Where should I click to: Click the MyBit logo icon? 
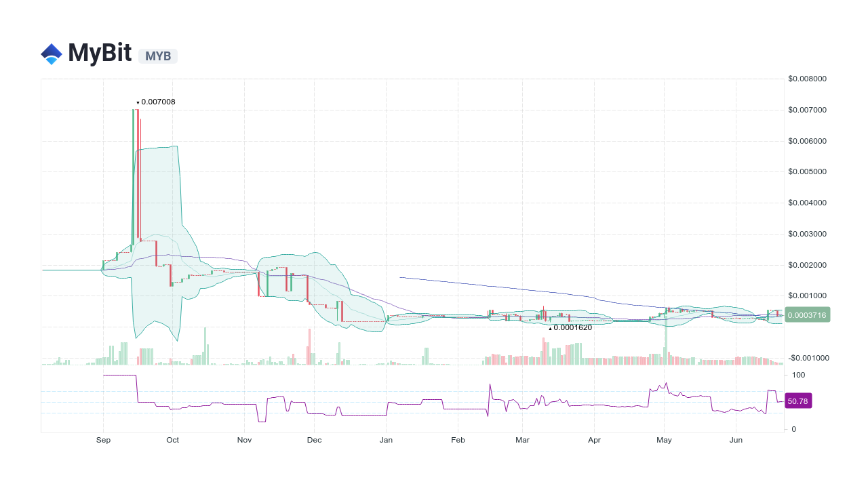(52, 54)
